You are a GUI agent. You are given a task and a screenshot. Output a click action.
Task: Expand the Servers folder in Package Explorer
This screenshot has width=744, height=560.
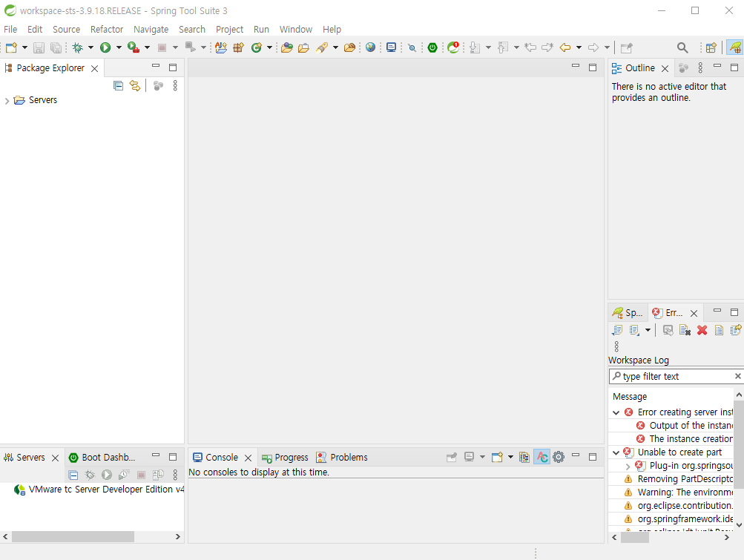point(7,101)
